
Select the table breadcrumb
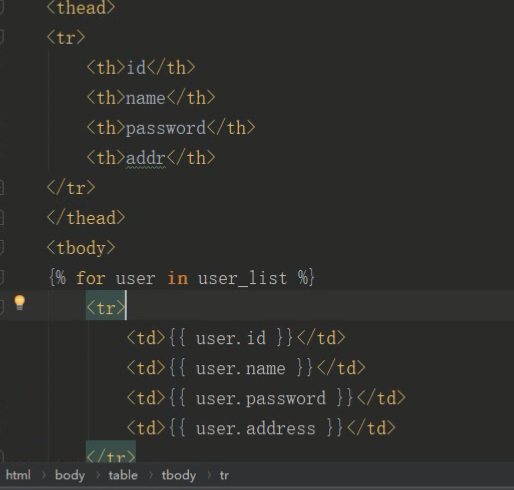(x=123, y=475)
